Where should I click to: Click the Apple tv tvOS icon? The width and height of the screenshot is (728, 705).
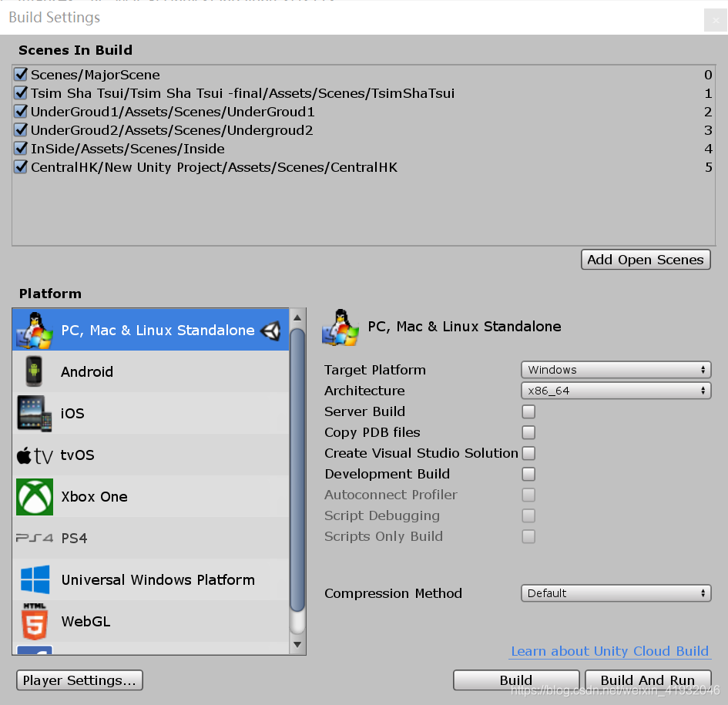(x=35, y=455)
